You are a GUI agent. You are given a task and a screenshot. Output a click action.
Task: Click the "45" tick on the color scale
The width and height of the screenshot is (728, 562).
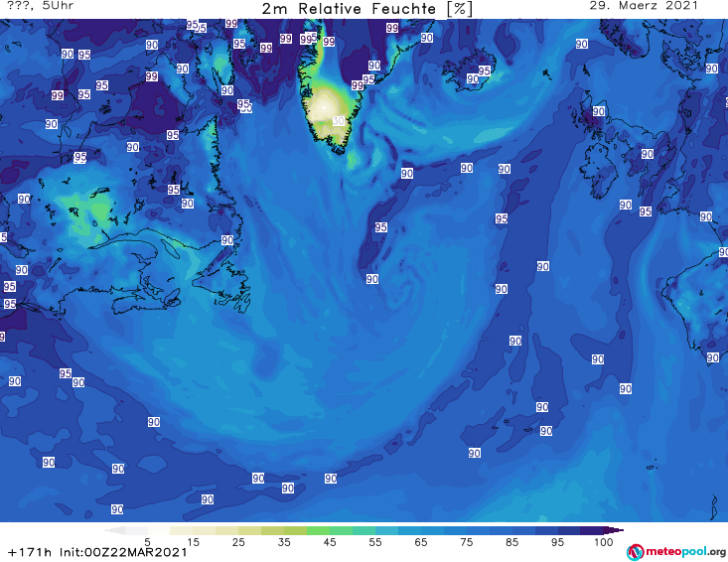coord(329,542)
